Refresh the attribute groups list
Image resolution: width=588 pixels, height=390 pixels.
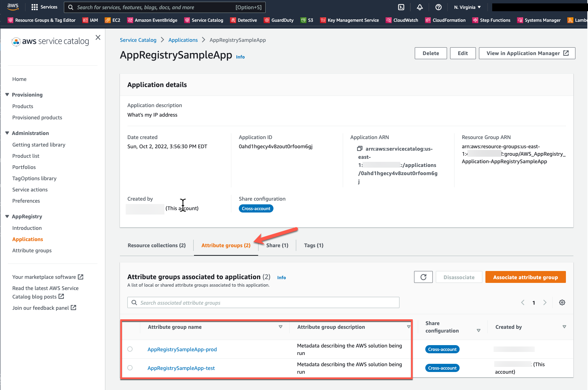423,277
